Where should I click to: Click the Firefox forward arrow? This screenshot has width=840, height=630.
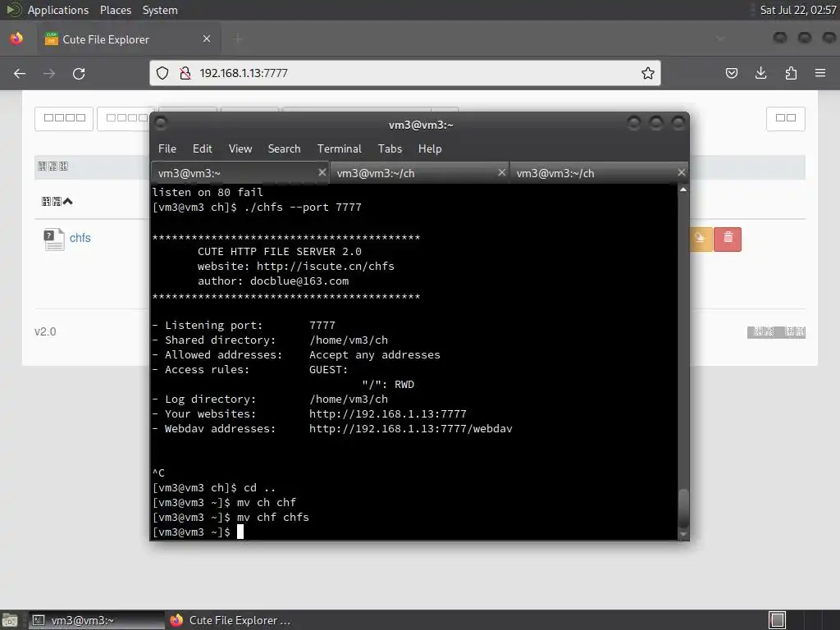click(x=49, y=73)
